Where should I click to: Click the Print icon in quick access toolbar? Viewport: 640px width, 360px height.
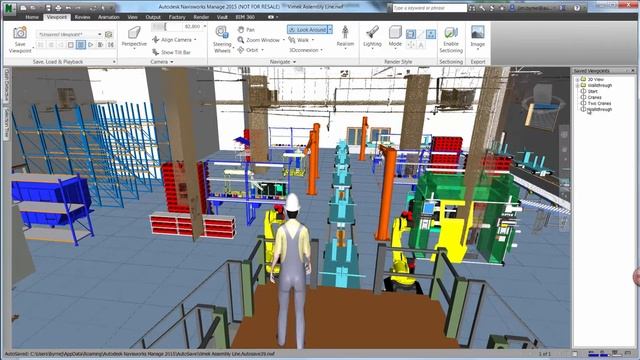pos(58,8)
